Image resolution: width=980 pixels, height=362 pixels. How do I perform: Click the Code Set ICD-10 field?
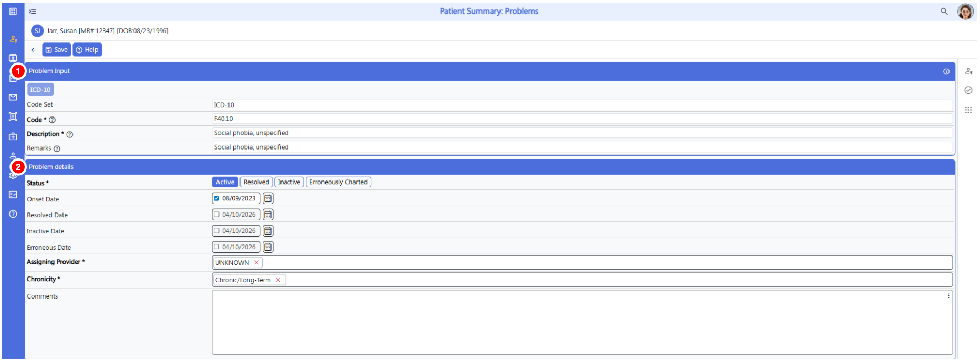click(x=582, y=105)
